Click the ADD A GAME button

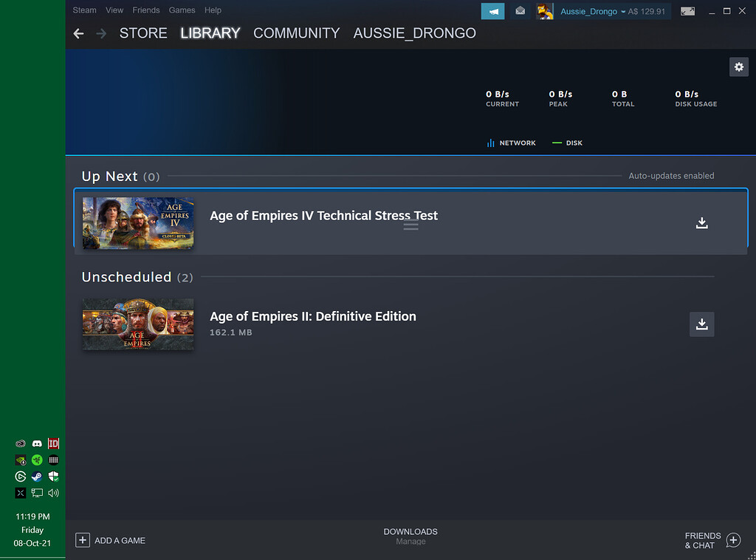110,540
